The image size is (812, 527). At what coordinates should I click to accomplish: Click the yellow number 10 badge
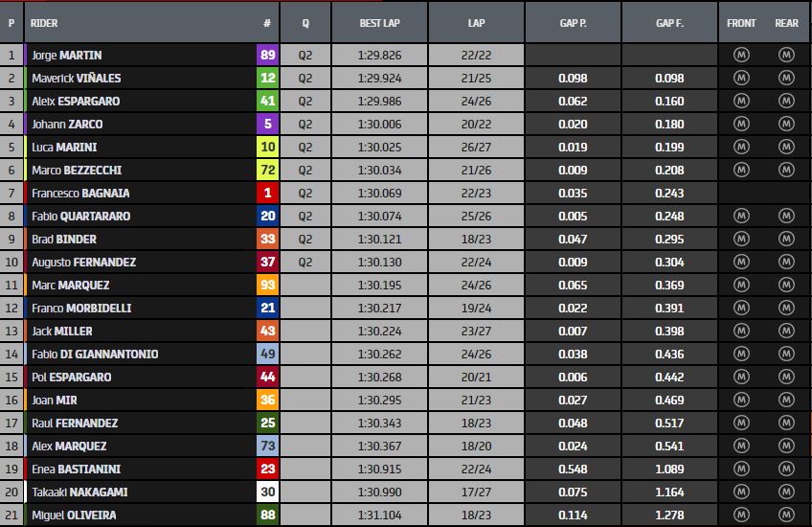click(267, 147)
